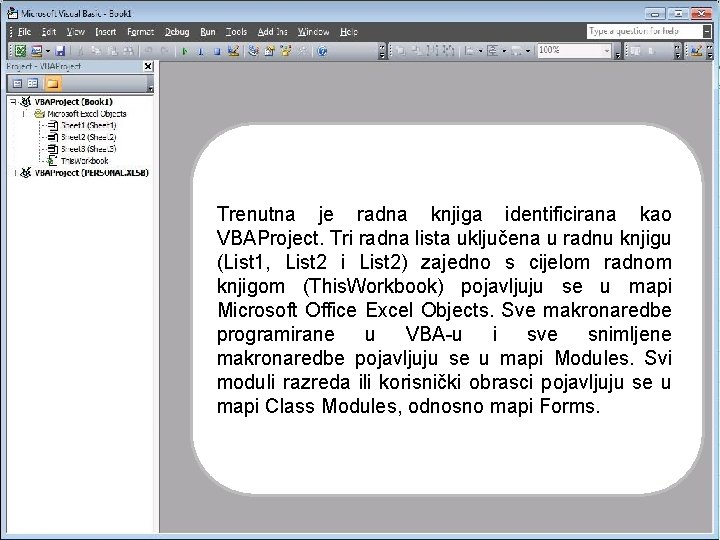Click the Design Mode icon at far right toolbar
This screenshot has height=540, width=720.
pos(696,51)
